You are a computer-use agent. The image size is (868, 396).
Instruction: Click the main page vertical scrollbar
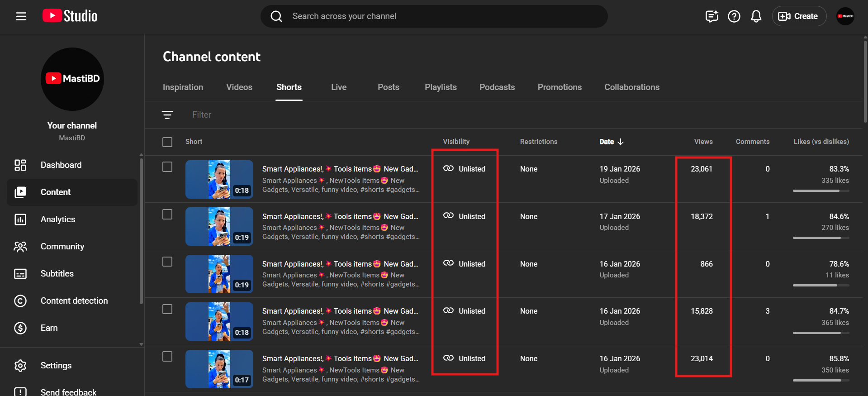[865, 81]
